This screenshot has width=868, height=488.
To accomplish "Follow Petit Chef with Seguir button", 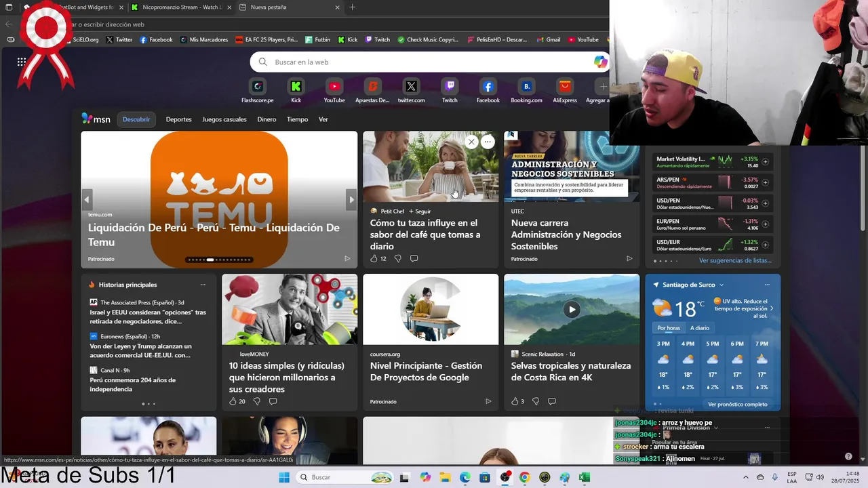I will pos(420,211).
